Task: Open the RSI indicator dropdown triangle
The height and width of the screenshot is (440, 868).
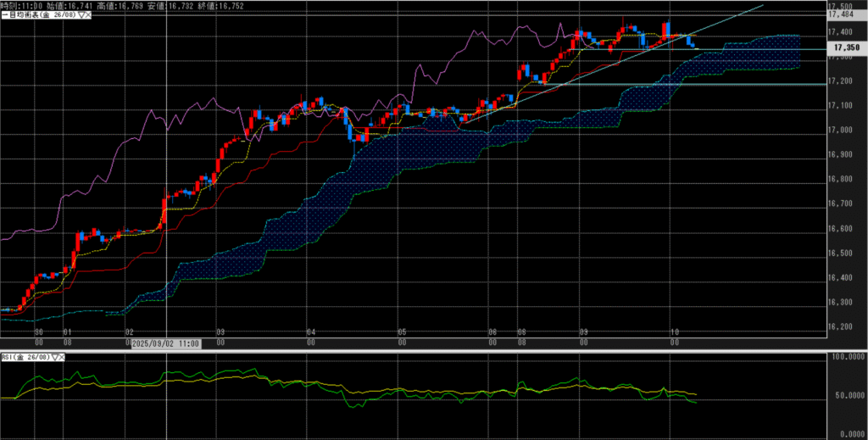Action: [56, 358]
